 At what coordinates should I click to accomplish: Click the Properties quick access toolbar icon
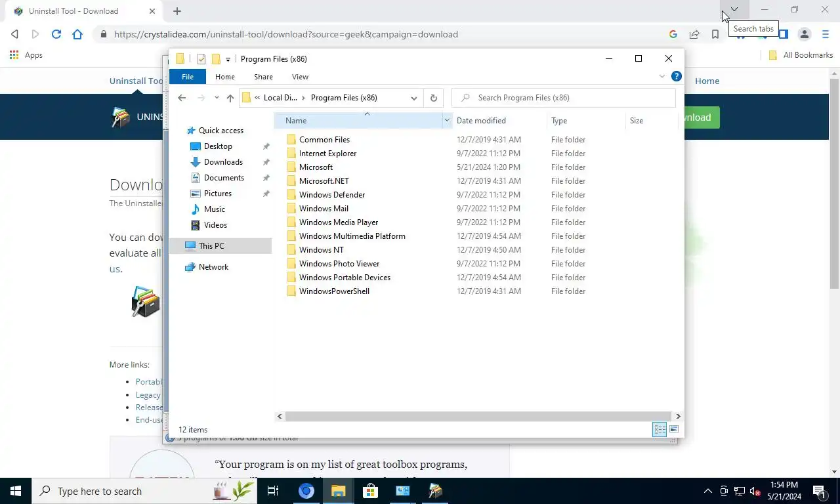tap(201, 59)
